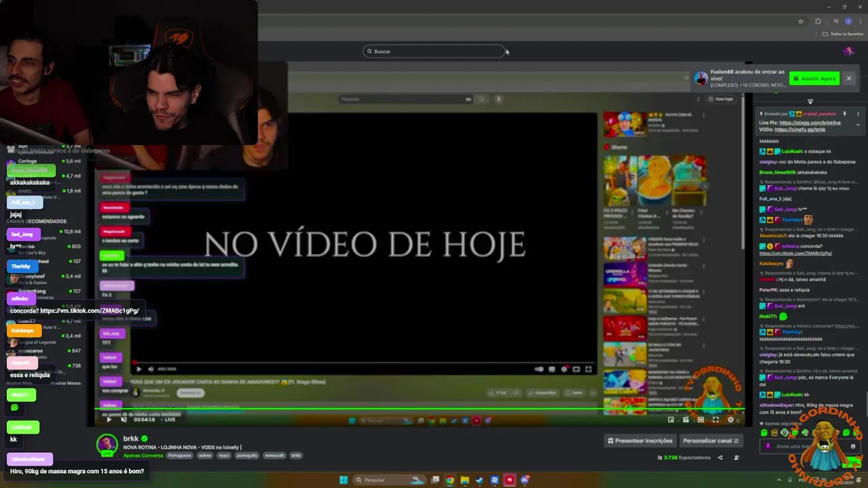Jump to LIVE in the stream player

click(x=167, y=420)
